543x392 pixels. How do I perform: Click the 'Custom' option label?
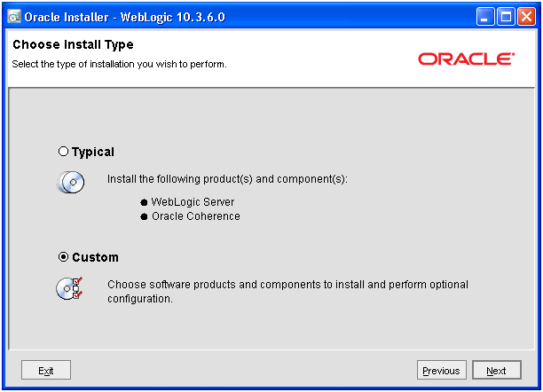click(95, 257)
